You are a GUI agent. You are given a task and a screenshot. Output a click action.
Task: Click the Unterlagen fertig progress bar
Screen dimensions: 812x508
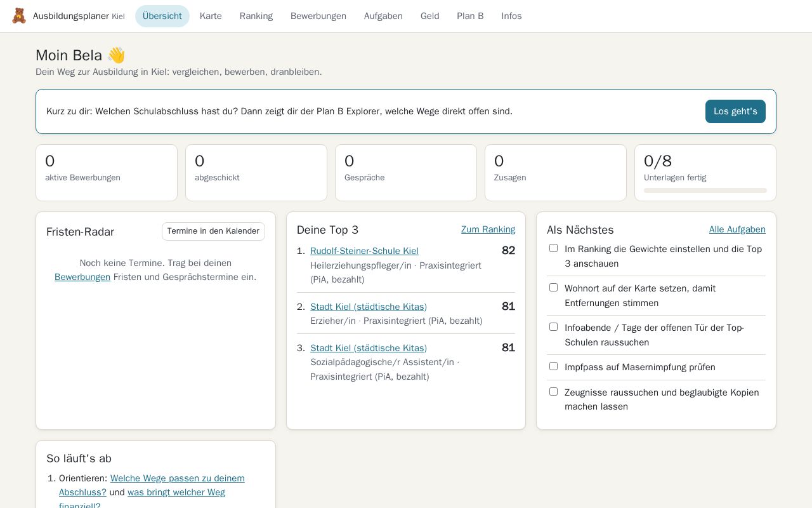coord(705,190)
